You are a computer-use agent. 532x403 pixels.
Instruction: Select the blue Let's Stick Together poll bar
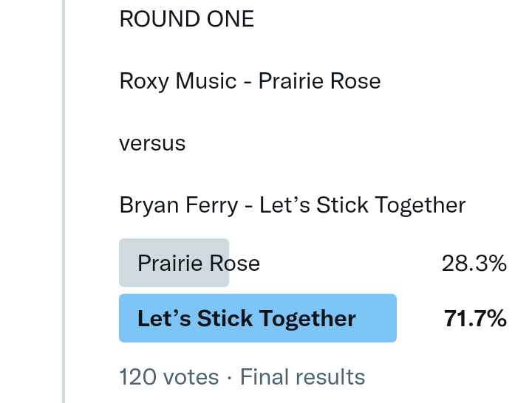(257, 318)
